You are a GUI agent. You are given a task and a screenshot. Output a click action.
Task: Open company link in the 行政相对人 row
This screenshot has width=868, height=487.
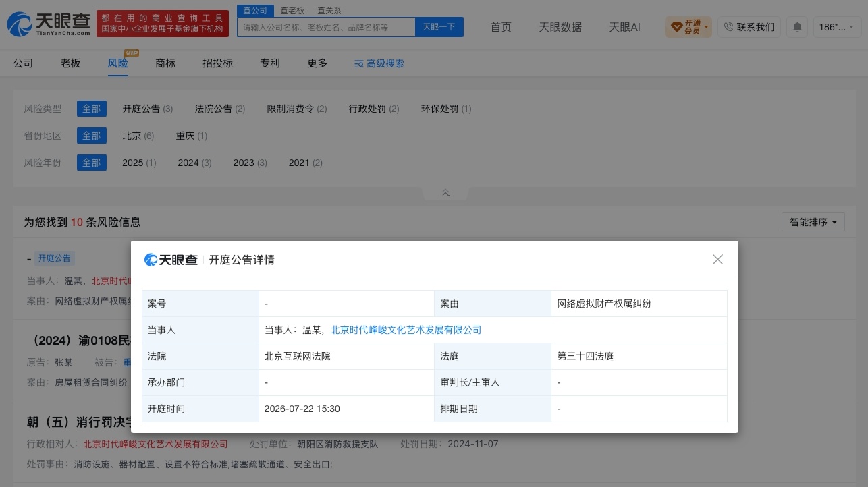click(155, 444)
